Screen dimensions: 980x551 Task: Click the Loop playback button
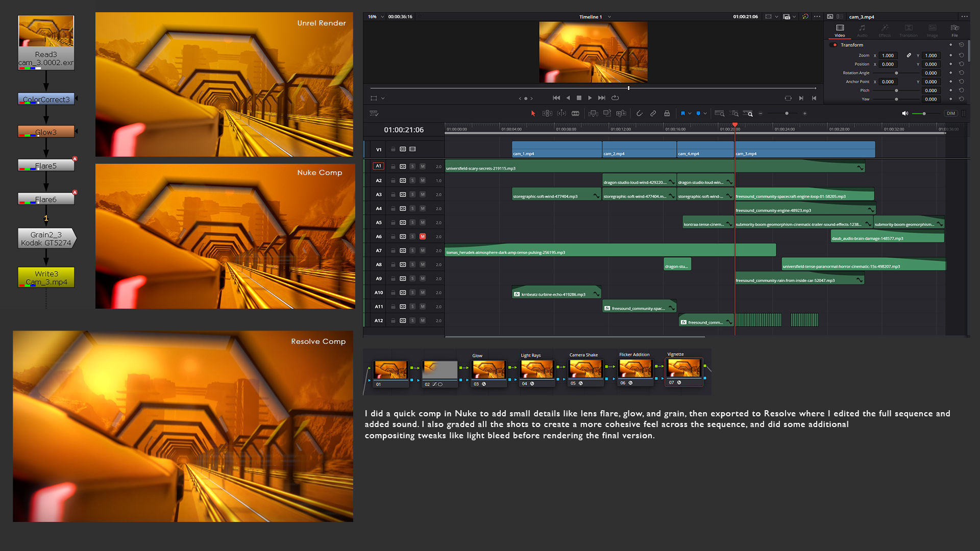pos(615,98)
